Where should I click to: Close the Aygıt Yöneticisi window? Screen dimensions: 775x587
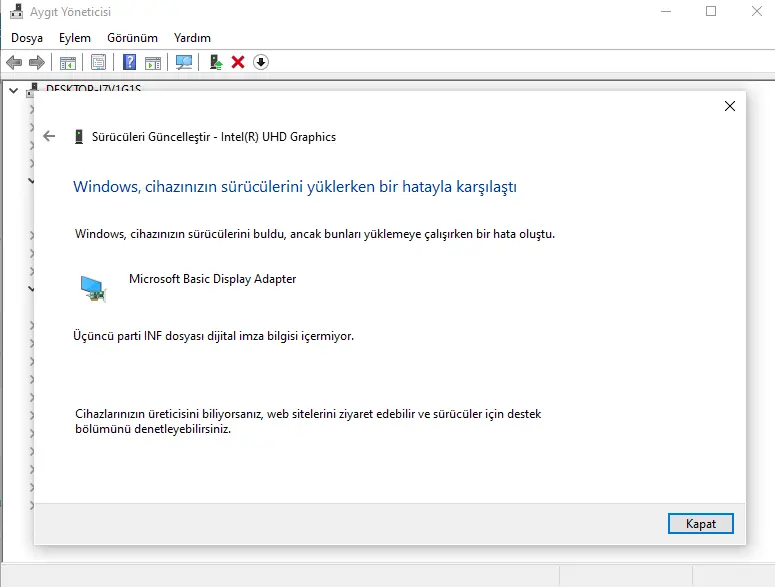coord(756,11)
